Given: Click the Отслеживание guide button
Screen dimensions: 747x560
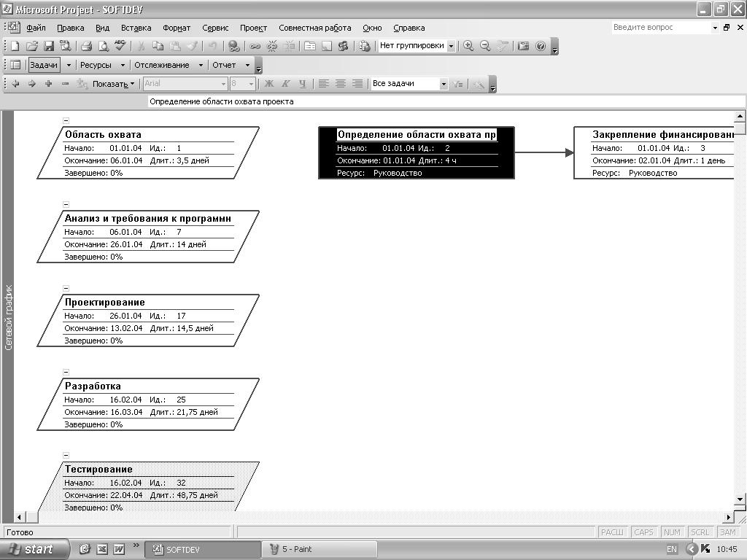Looking at the screenshot, I should point(161,65).
